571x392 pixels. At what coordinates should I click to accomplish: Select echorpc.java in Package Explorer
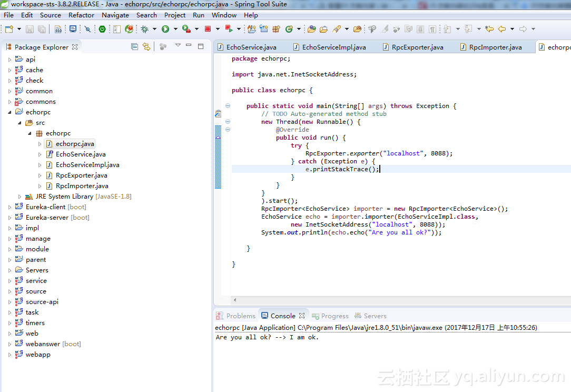pos(70,144)
